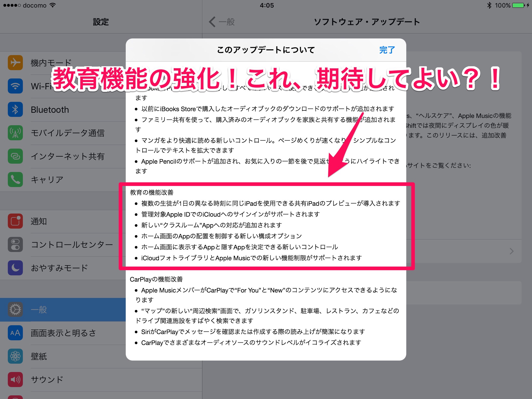This screenshot has width=532, height=399.
Task: Tap the 完了 (Done) button
Action: pyautogui.click(x=387, y=50)
